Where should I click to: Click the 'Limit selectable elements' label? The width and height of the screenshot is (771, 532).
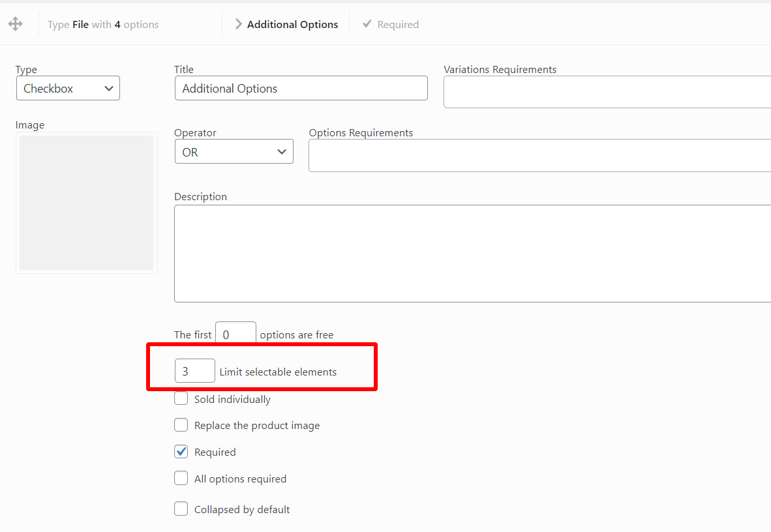pyautogui.click(x=278, y=372)
